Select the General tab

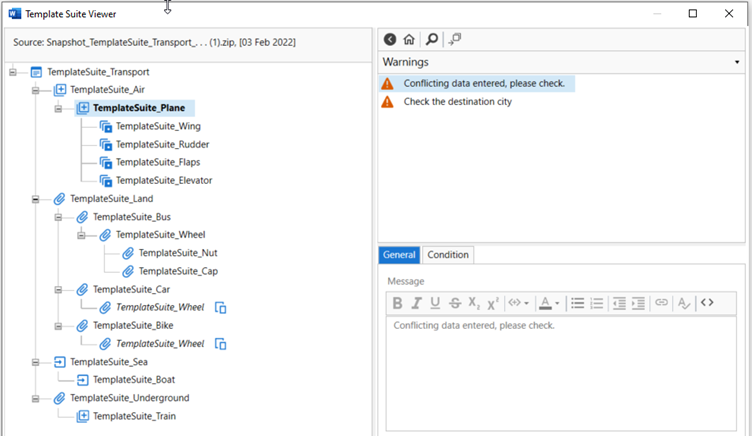399,255
